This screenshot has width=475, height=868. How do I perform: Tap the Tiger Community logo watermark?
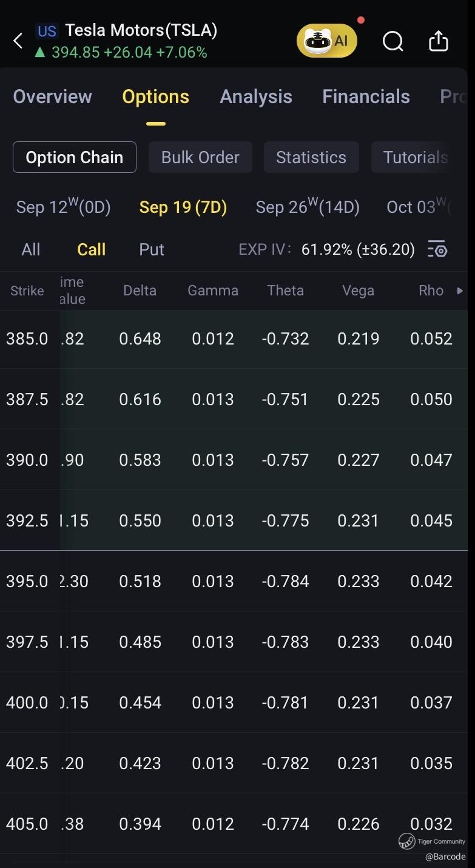tap(407, 841)
